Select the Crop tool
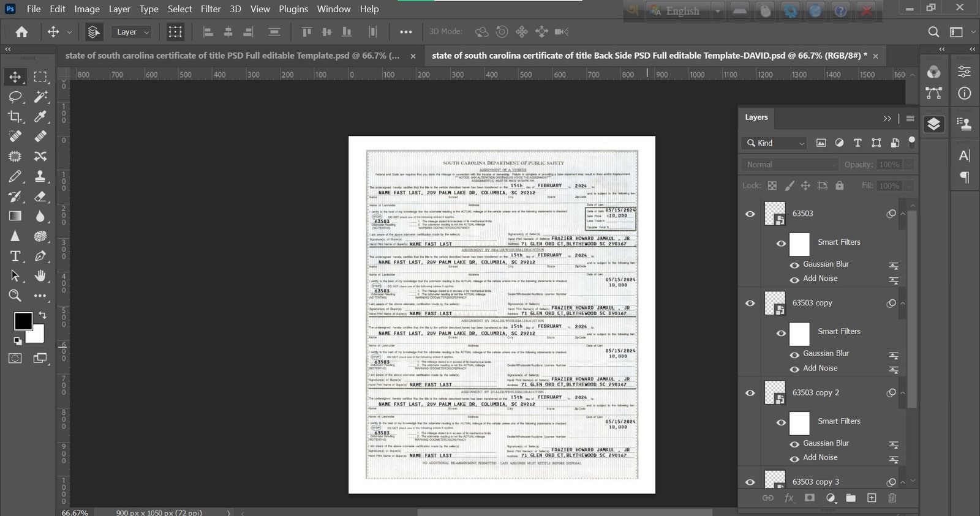The image size is (980, 516). point(15,116)
